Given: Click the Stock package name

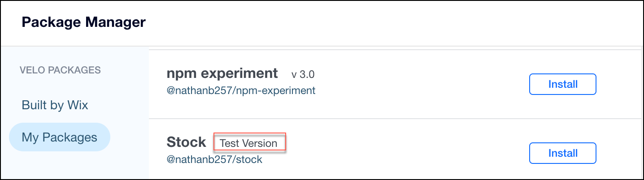Looking at the screenshot, I should [x=186, y=142].
